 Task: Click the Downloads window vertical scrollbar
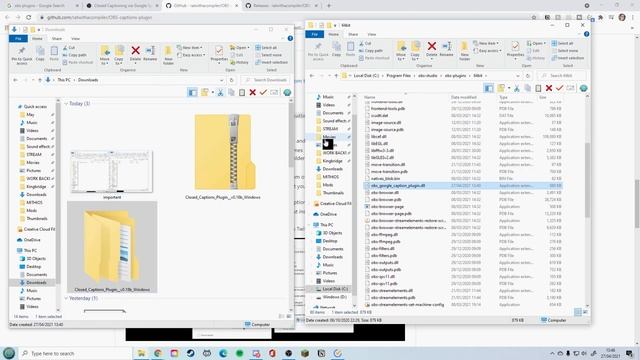(291, 134)
